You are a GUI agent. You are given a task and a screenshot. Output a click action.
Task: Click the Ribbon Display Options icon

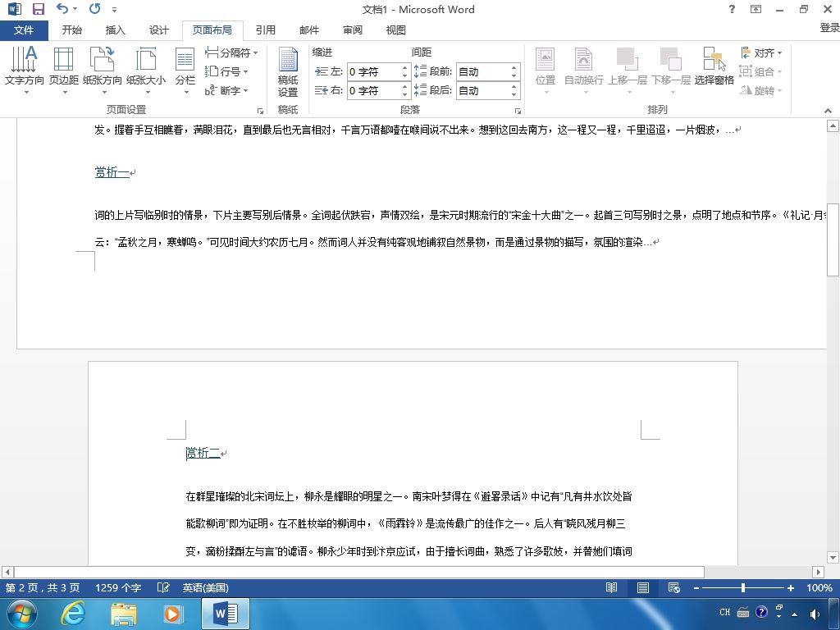tap(756, 9)
